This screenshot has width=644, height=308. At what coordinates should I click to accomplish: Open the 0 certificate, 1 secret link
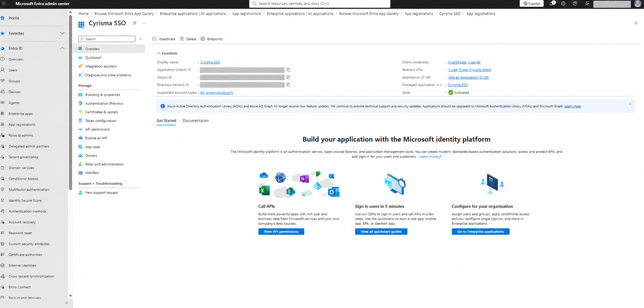point(464,62)
